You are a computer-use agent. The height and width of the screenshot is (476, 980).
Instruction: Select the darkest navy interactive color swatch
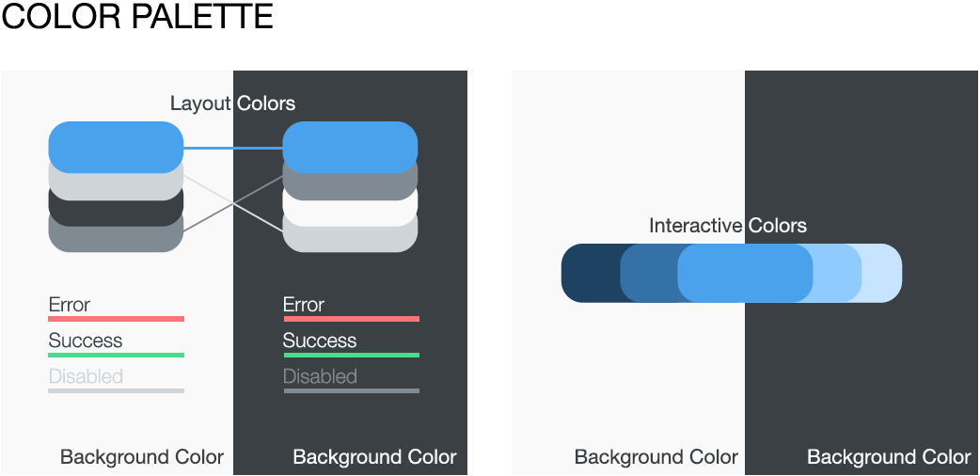(591, 273)
